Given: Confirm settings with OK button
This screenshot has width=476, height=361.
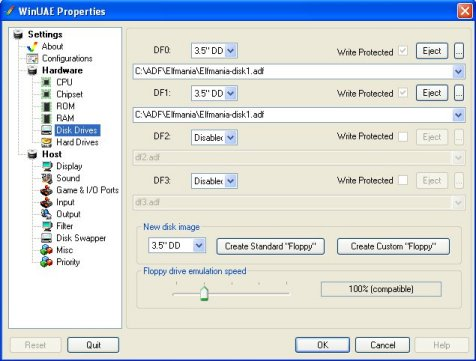Looking at the screenshot, I should click(x=322, y=345).
